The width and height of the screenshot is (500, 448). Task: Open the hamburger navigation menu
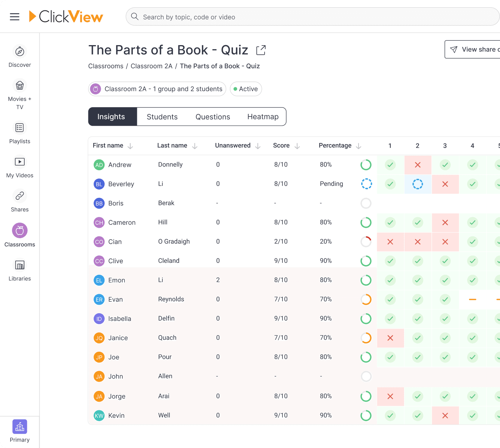(x=15, y=17)
